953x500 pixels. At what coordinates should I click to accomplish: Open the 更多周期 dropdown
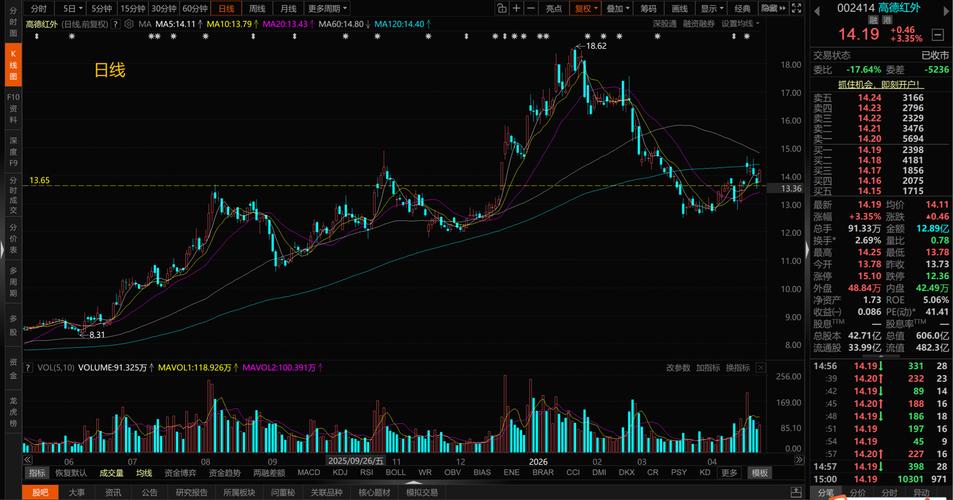(327, 9)
